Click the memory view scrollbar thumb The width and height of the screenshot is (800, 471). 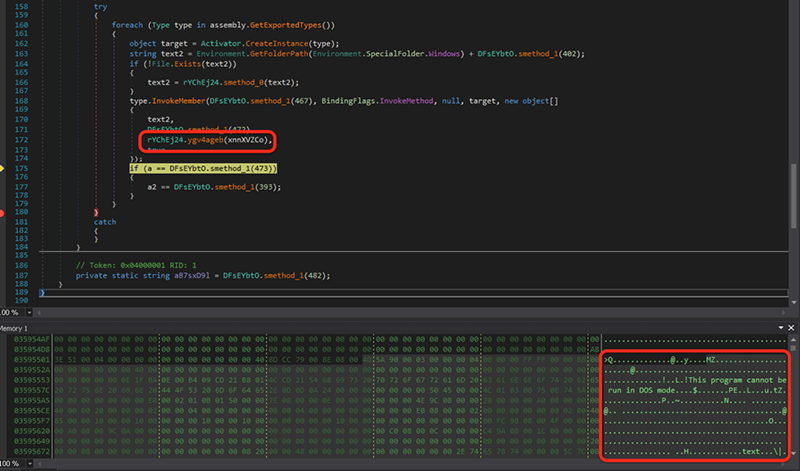(793, 348)
